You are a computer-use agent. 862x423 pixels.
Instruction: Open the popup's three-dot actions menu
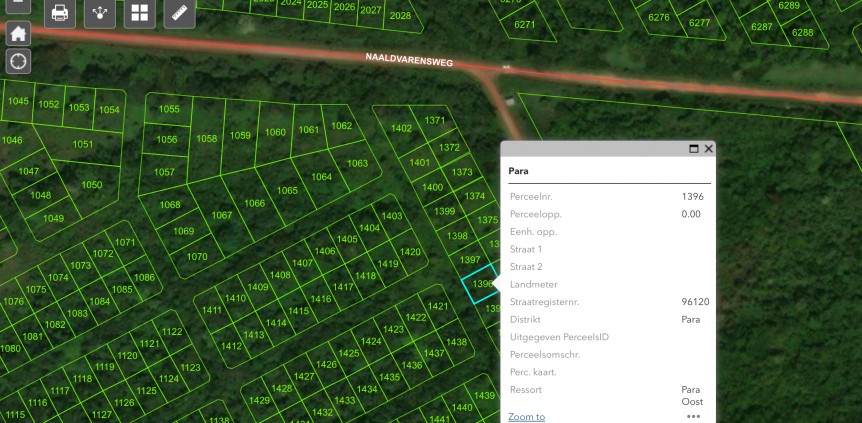click(x=693, y=416)
